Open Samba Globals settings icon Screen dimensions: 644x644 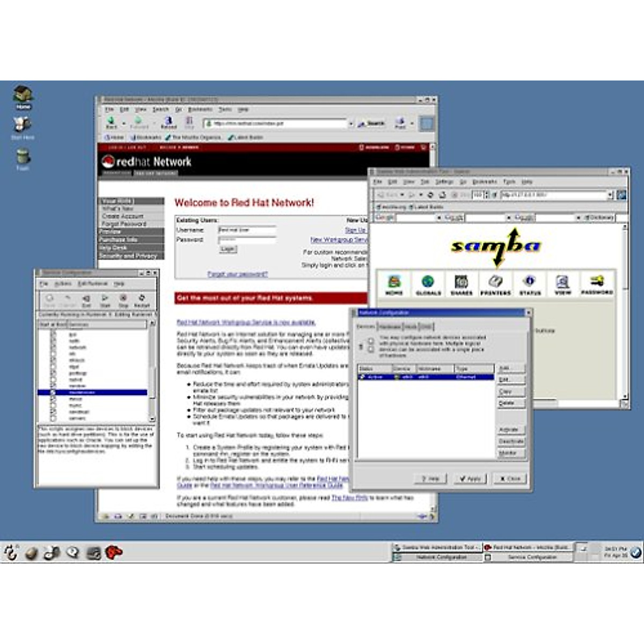428,283
